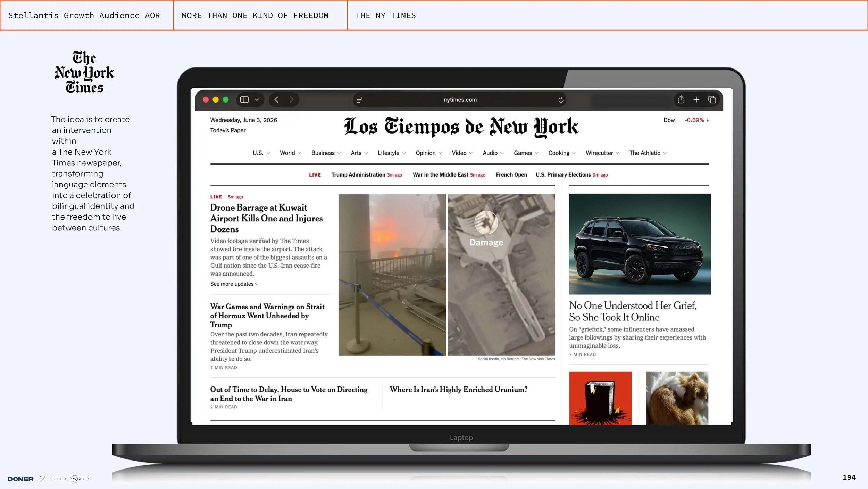The image size is (868, 489).
Task: Click the Stellantis logo in footer
Action: click(x=72, y=479)
